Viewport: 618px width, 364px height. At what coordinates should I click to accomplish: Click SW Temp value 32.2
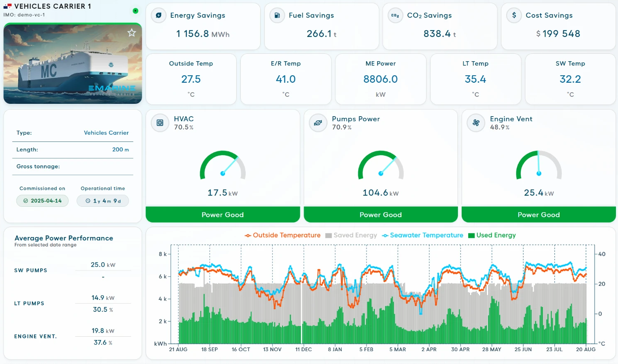click(x=570, y=79)
